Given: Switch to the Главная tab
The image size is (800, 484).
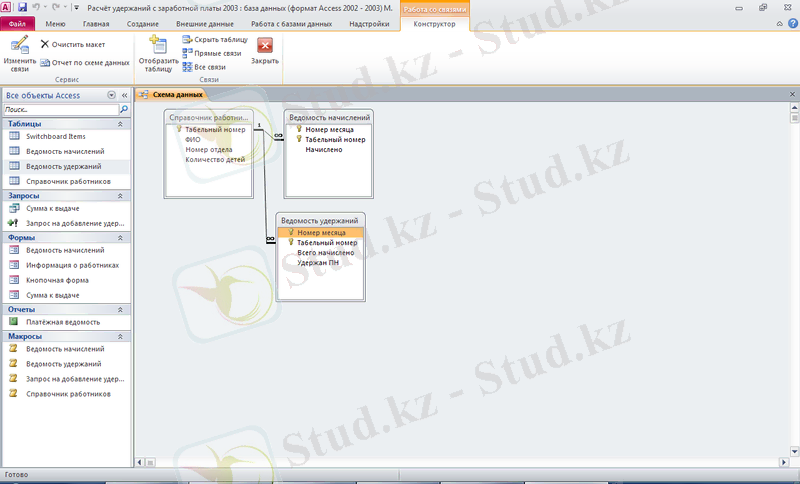Looking at the screenshot, I should 96,23.
